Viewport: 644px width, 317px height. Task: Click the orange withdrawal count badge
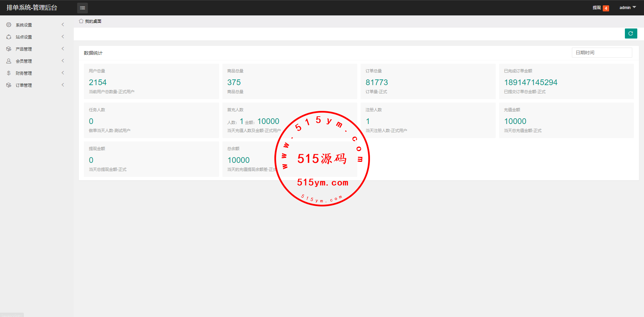[x=606, y=8]
